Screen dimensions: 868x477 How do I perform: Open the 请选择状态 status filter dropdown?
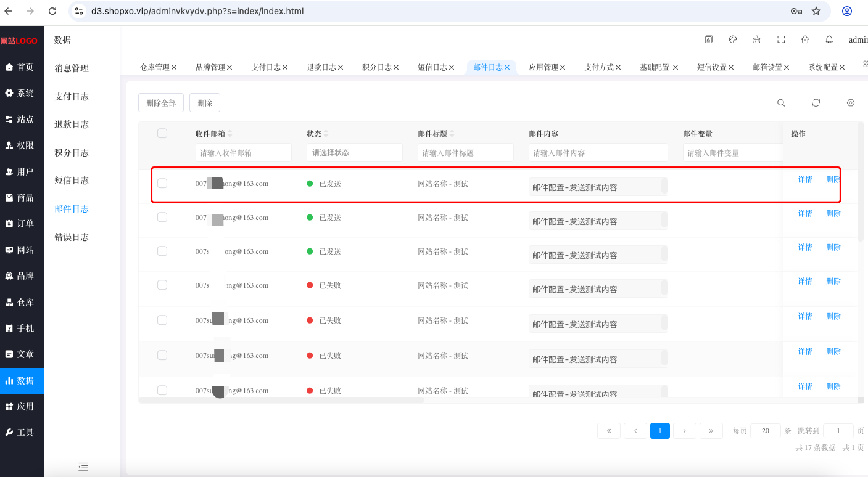tap(355, 152)
